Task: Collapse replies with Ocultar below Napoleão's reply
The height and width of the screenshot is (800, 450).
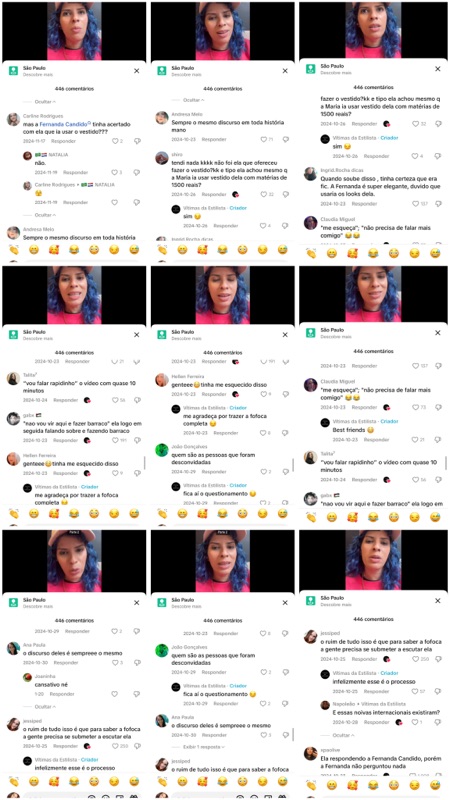Action: [x=343, y=735]
